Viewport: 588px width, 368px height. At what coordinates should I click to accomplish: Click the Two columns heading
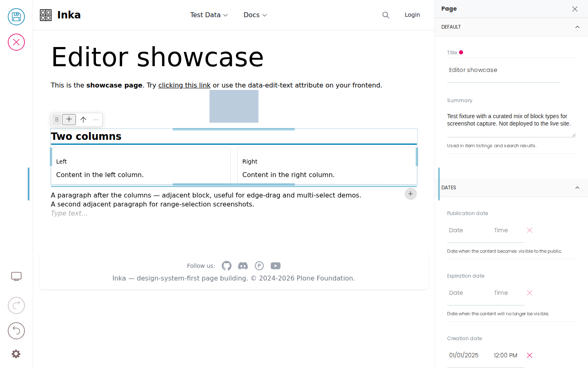pyautogui.click(x=86, y=136)
